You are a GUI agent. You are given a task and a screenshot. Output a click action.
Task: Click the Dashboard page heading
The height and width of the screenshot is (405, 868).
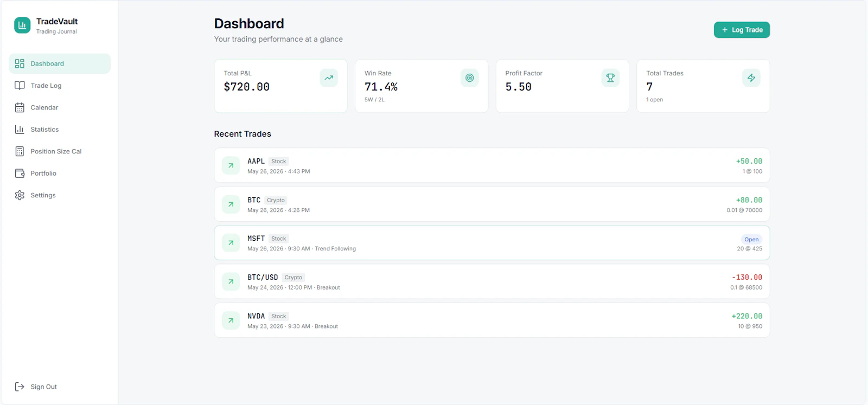pyautogui.click(x=249, y=23)
